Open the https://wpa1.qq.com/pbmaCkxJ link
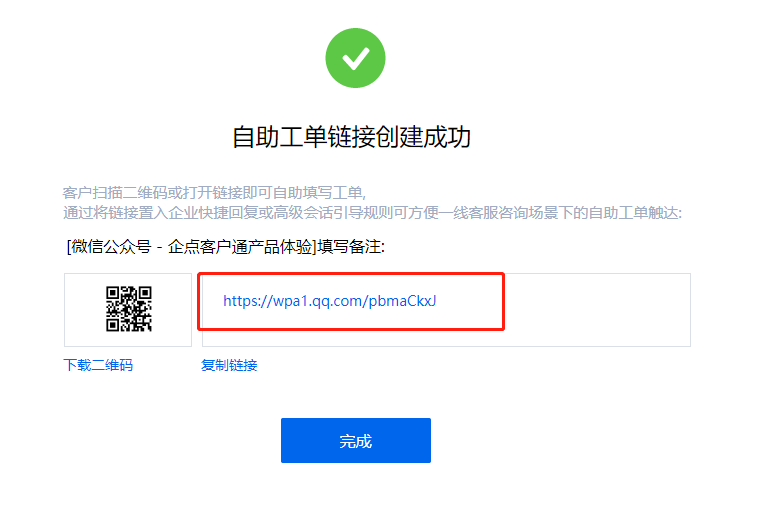The height and width of the screenshot is (510, 768). (330, 301)
